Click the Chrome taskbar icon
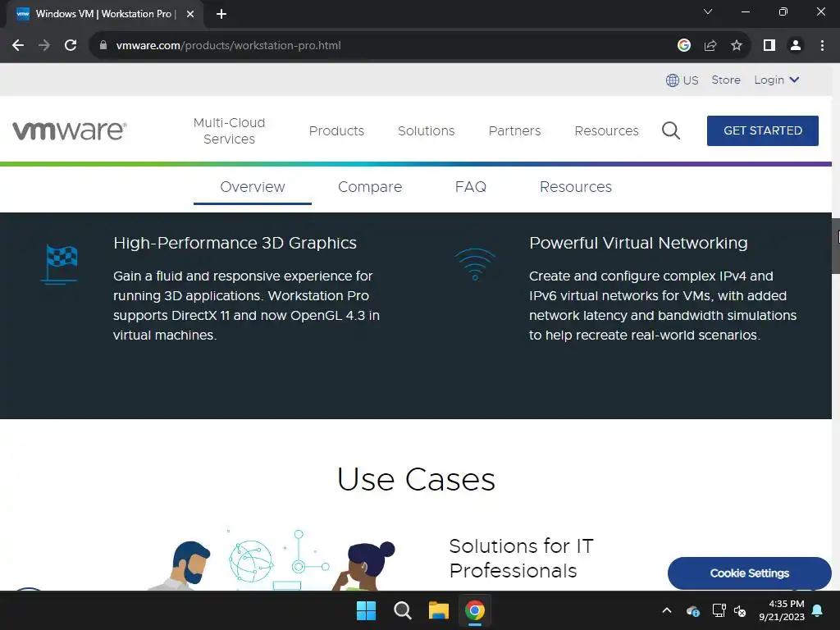 click(x=475, y=610)
